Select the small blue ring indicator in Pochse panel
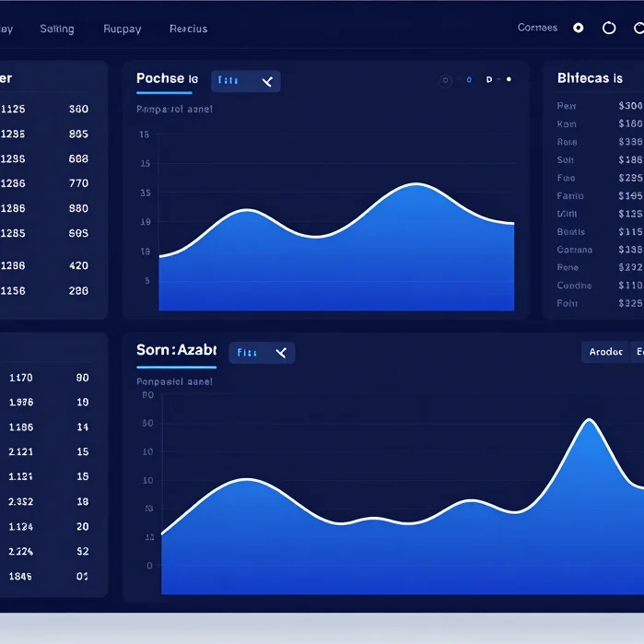This screenshot has height=644, width=644. coord(469,79)
